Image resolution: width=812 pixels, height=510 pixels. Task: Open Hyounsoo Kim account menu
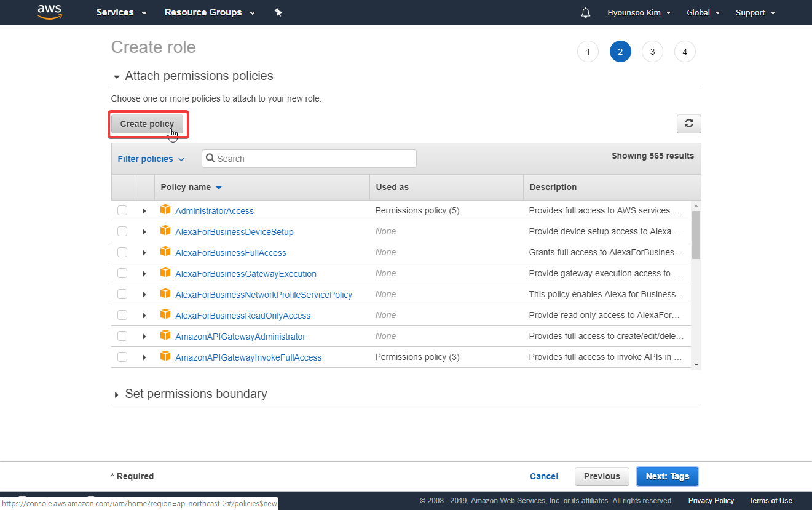coord(639,12)
